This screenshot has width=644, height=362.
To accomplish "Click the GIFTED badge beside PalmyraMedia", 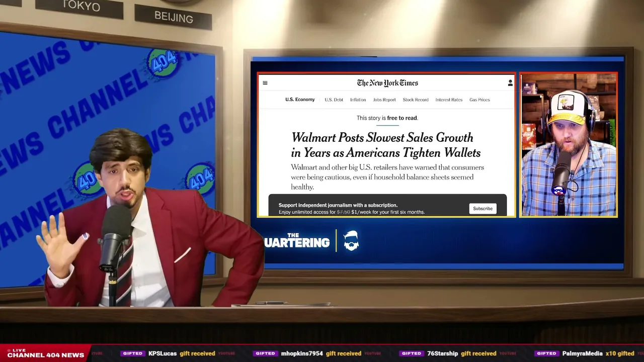I will 546,353.
